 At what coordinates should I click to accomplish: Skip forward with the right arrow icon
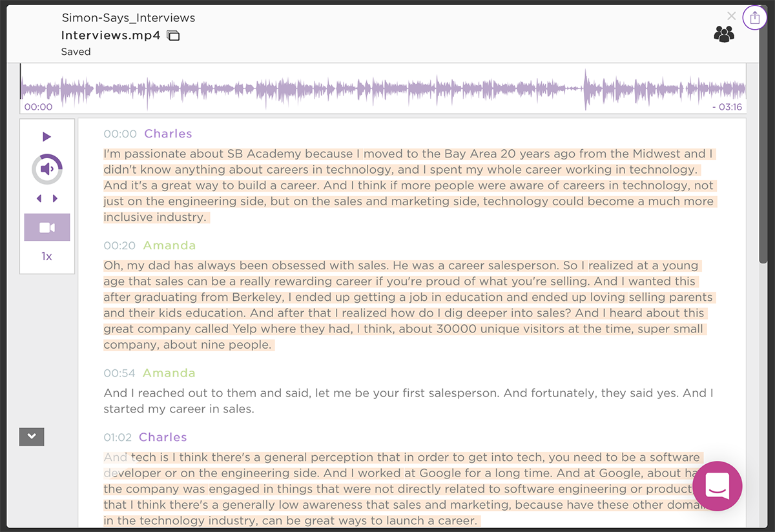[54, 198]
